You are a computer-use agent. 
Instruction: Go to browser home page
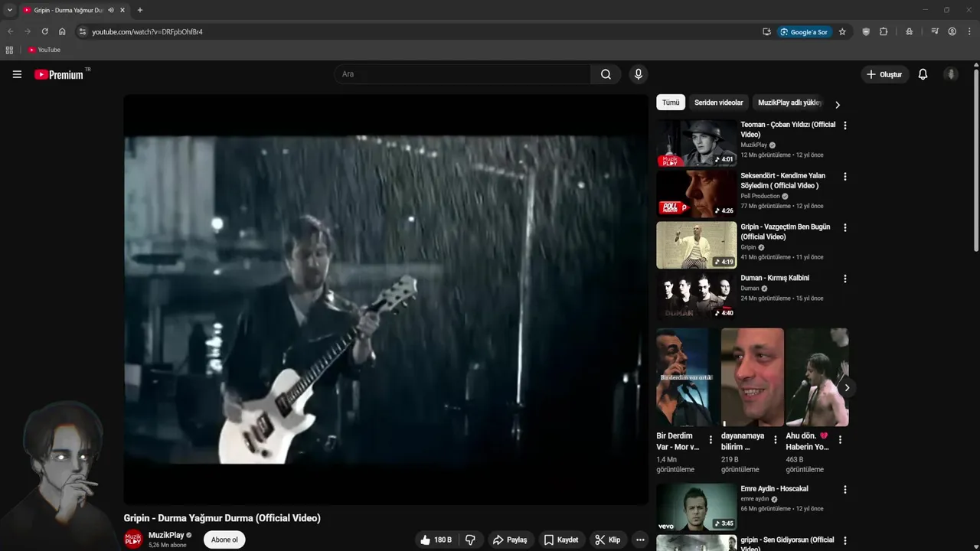click(62, 31)
